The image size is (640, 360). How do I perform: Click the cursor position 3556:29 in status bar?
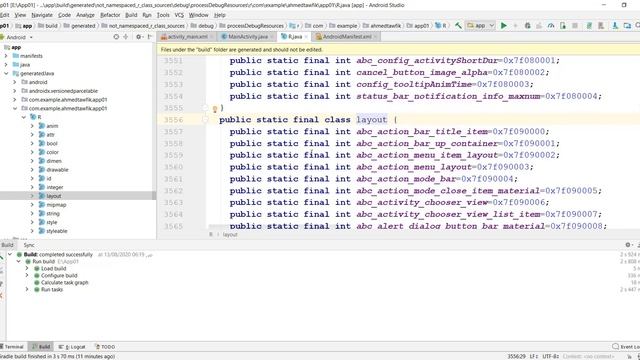coord(517,356)
